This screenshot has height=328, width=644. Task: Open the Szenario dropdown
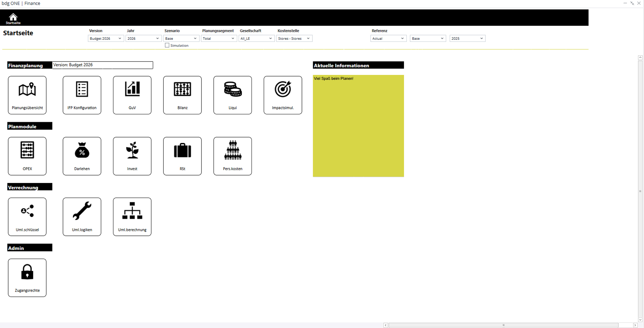pyautogui.click(x=181, y=39)
